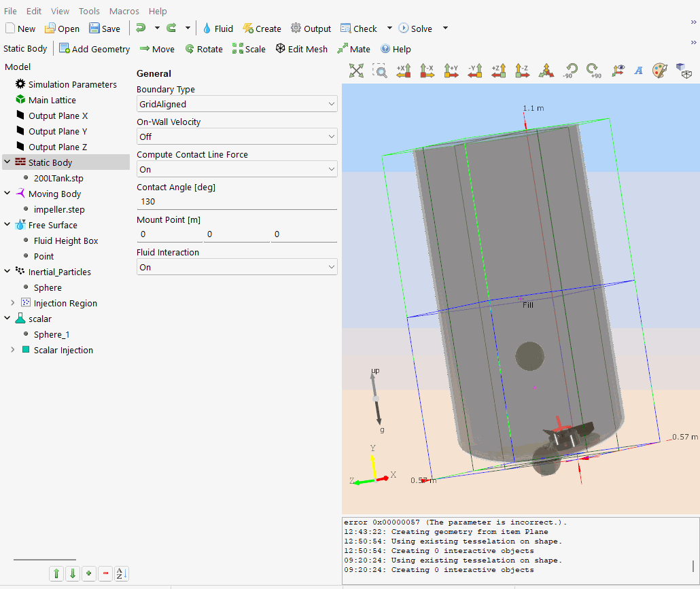
Task: Open the Compute Contact Line Force dropdown
Action: pyautogui.click(x=237, y=169)
